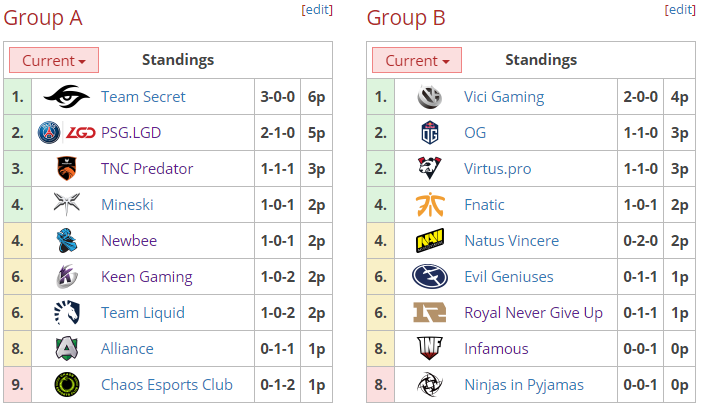The width and height of the screenshot is (702, 411).
Task: Open the Mineski team link
Action: point(127,205)
